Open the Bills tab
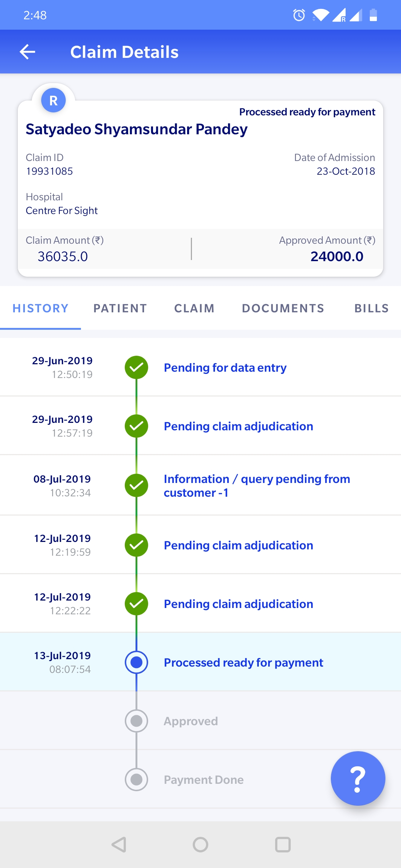This screenshot has height=868, width=401. [x=371, y=308]
